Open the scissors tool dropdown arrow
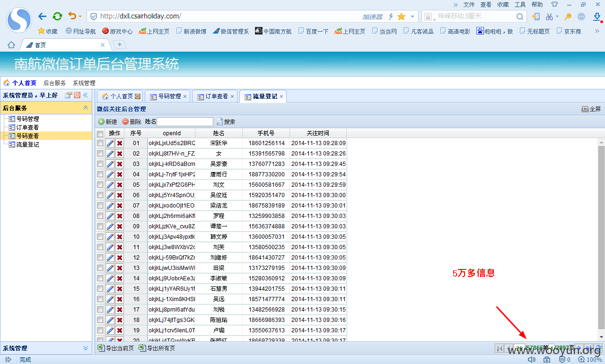The image size is (605, 364). [557, 17]
